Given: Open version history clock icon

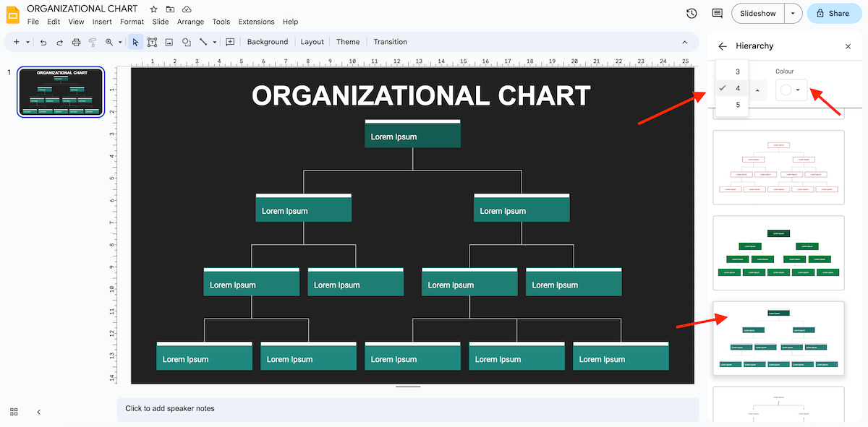Looking at the screenshot, I should pyautogui.click(x=692, y=13).
